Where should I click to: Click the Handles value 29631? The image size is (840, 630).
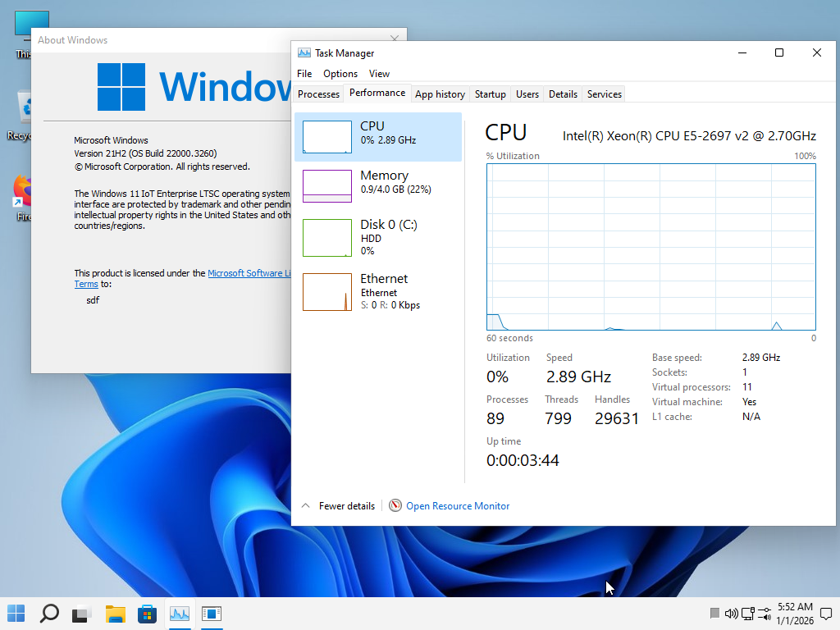point(617,418)
